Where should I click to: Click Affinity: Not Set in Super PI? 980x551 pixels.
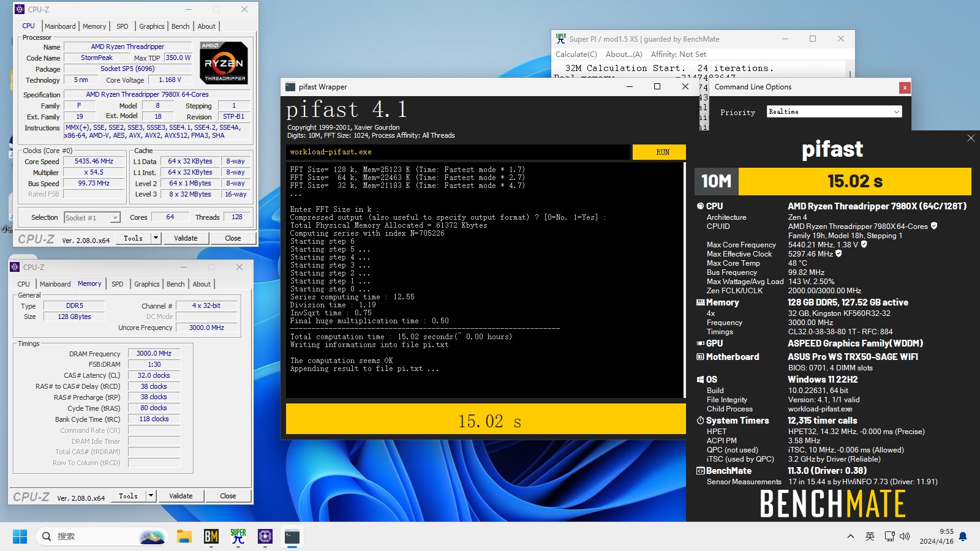click(678, 54)
